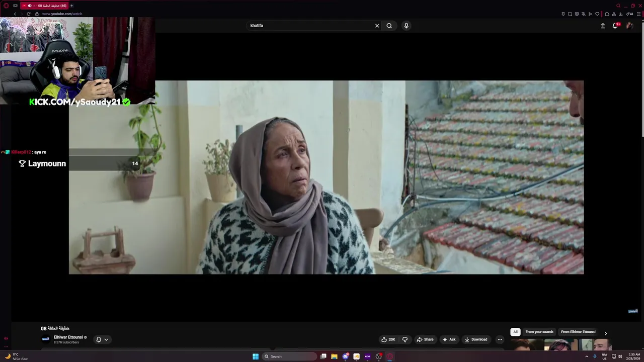Select From Elhiwar Ettounsi chip
This screenshot has width=644, height=362.
coord(578,332)
